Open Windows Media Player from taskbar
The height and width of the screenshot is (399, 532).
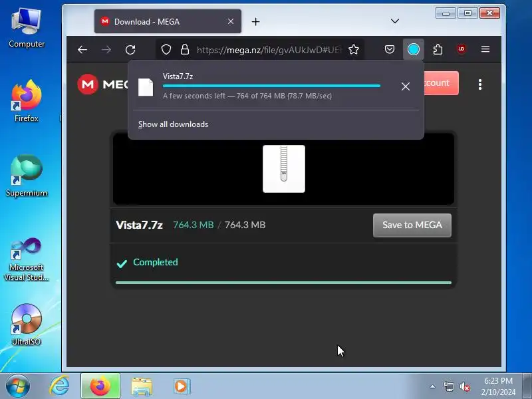click(182, 386)
